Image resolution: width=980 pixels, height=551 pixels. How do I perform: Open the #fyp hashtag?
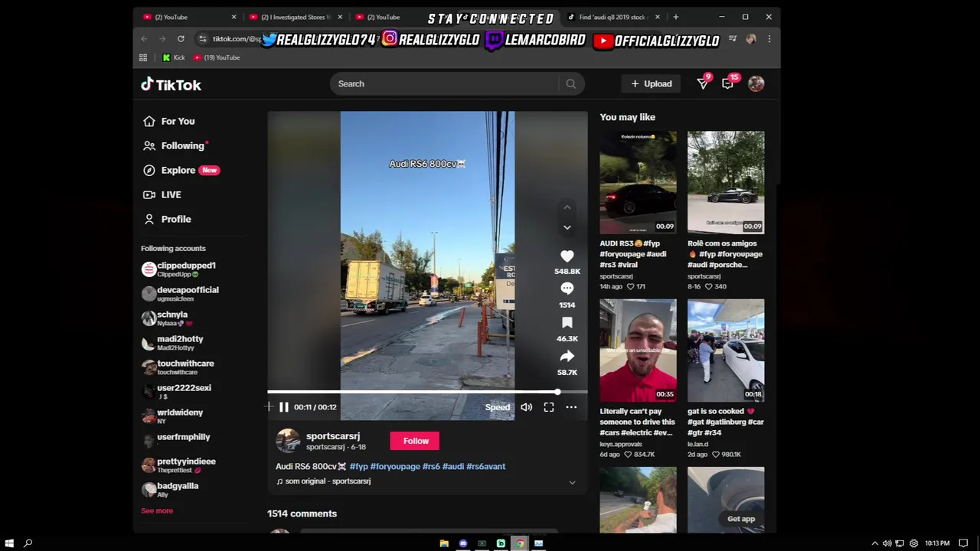[358, 466]
